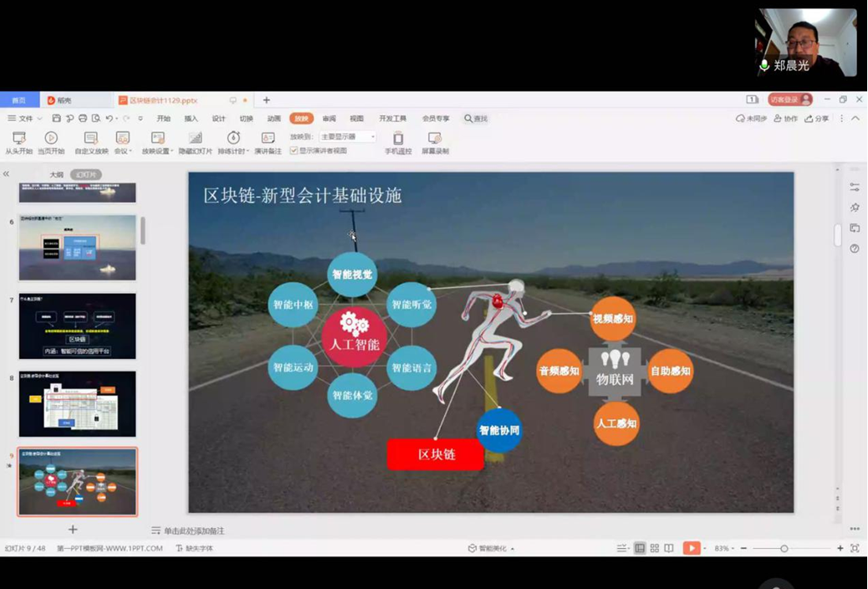Click the zoom slider handle
The width and height of the screenshot is (868, 589).
click(x=784, y=549)
